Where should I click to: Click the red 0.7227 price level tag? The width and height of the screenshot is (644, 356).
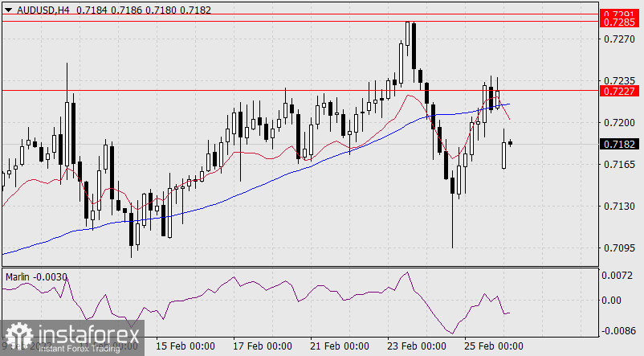[x=620, y=92]
